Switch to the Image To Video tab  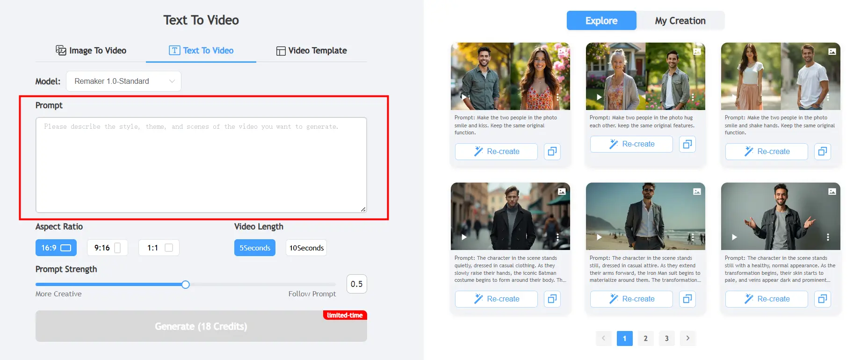pos(91,51)
